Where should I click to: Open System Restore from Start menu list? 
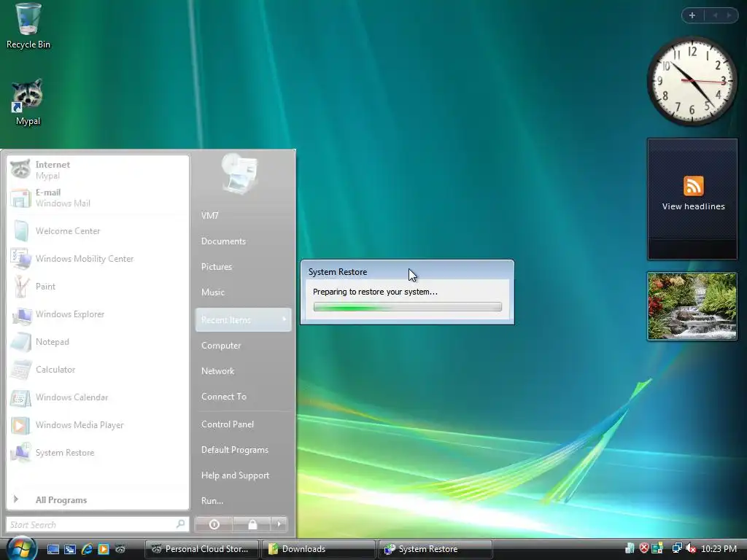click(x=98, y=452)
